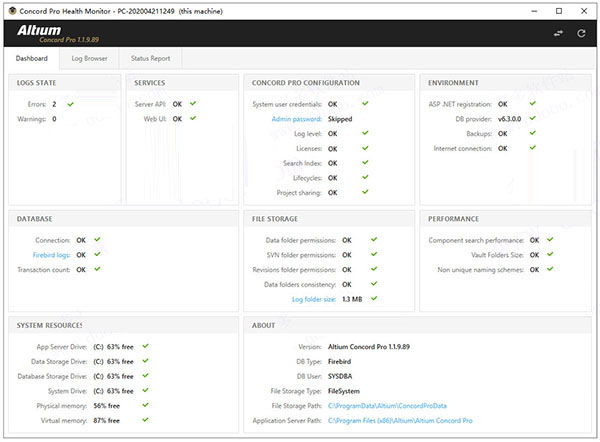Click the Warnings count value 0
The image size is (600, 442).
pyautogui.click(x=54, y=119)
